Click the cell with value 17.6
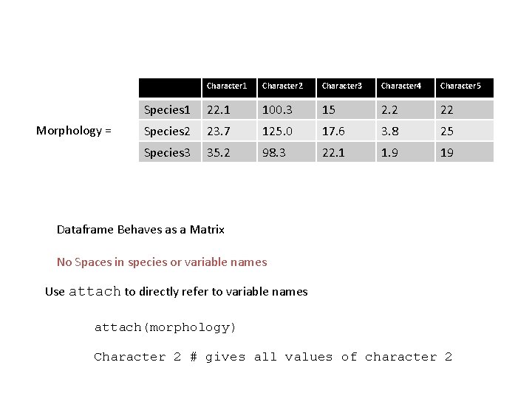The image size is (532, 399). pos(334,132)
